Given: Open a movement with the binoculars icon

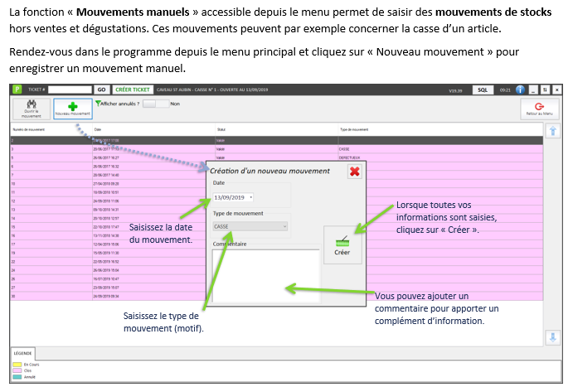Looking at the screenshot, I should (31, 108).
